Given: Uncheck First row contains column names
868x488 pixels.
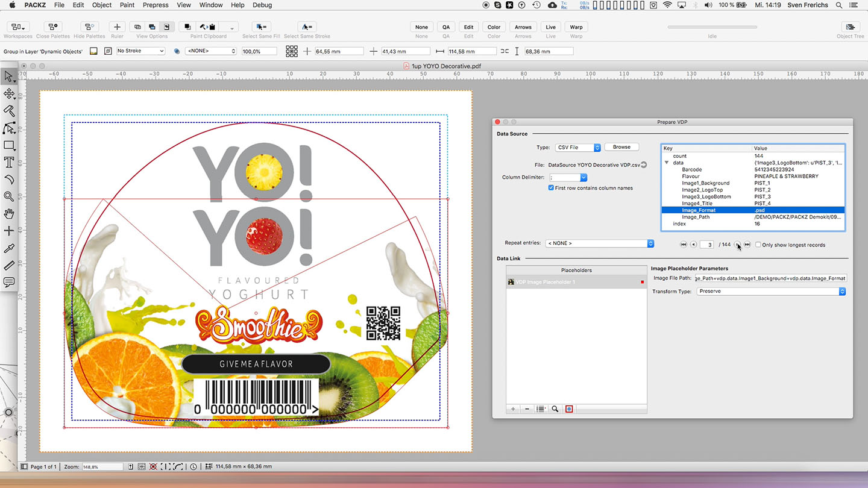Looking at the screenshot, I should [x=551, y=188].
